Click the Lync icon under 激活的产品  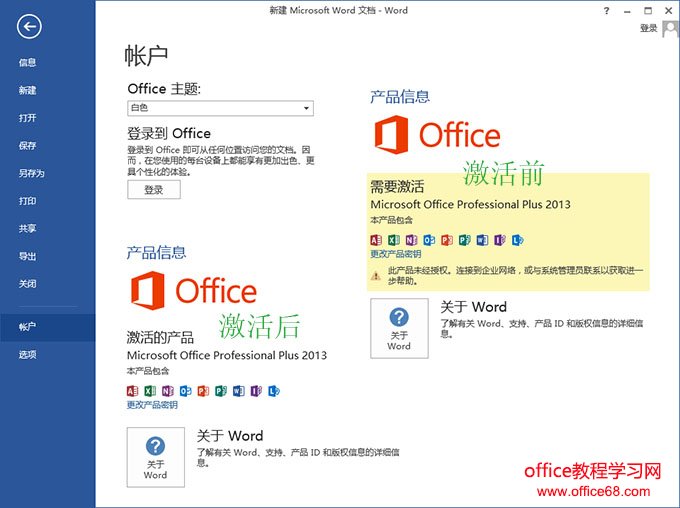click(274, 391)
